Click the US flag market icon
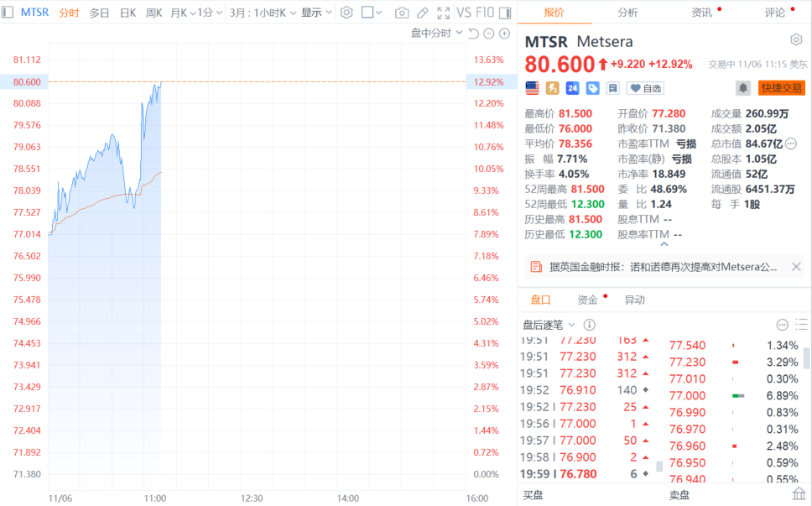The image size is (812, 506). click(533, 88)
